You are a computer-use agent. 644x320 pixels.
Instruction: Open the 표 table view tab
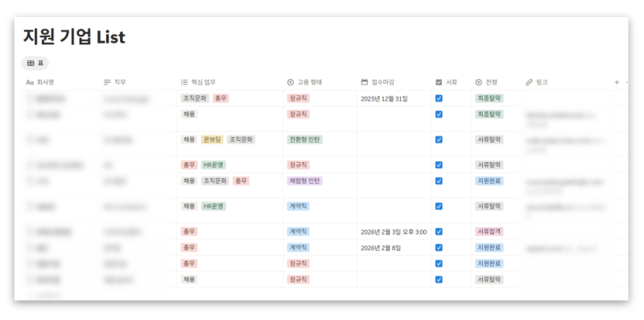35,63
